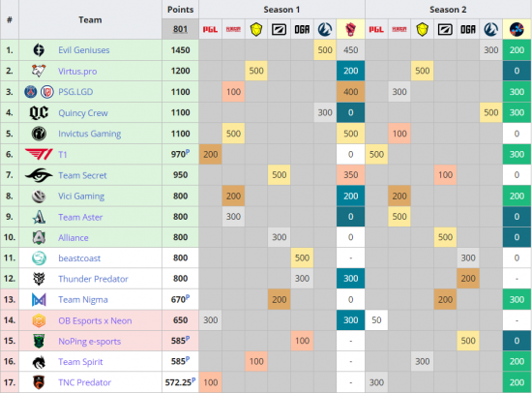The height and width of the screenshot is (393, 532).
Task: Open the OB Esports x Neon link
Action: pyautogui.click(x=95, y=320)
